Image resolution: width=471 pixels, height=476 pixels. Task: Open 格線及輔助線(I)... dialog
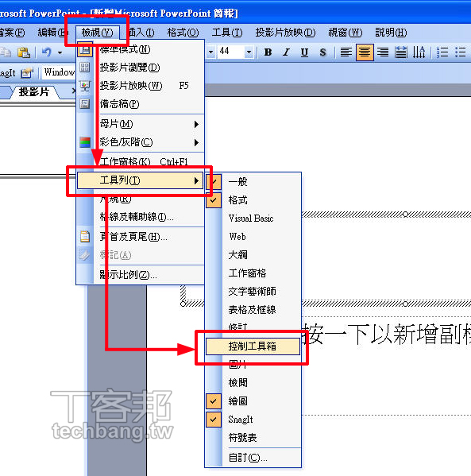point(141,217)
